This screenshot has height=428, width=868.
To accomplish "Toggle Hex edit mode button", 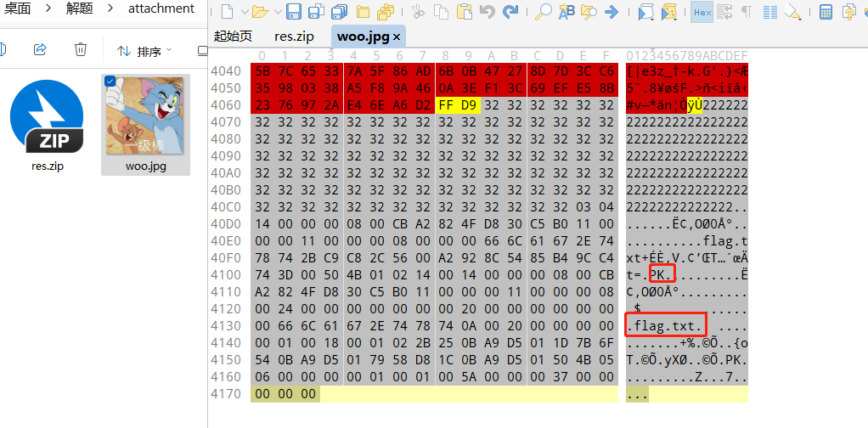I will pyautogui.click(x=702, y=12).
